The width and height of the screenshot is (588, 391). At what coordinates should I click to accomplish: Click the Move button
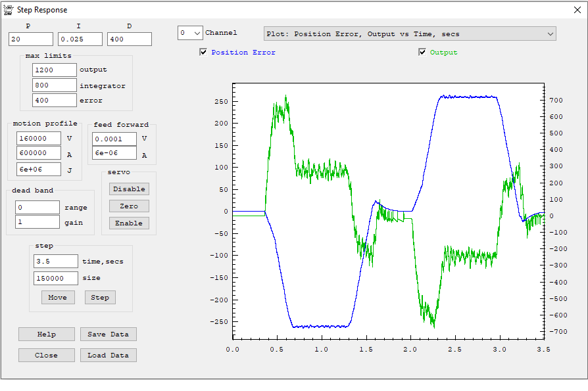[58, 298]
